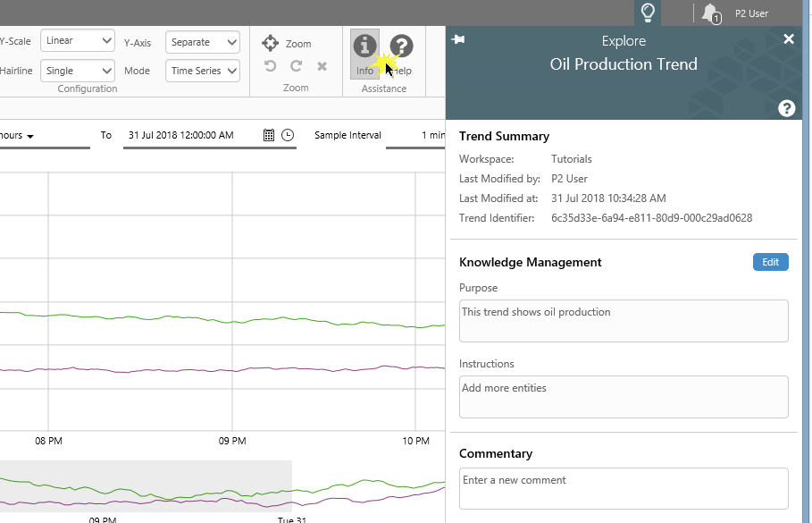Open the notifications bell
The image size is (812, 523).
pos(710,13)
